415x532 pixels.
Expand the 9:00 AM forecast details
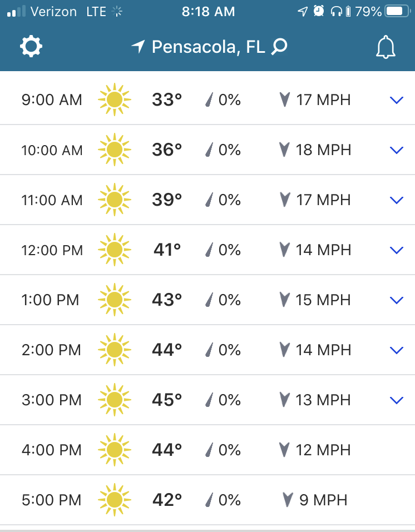(396, 101)
